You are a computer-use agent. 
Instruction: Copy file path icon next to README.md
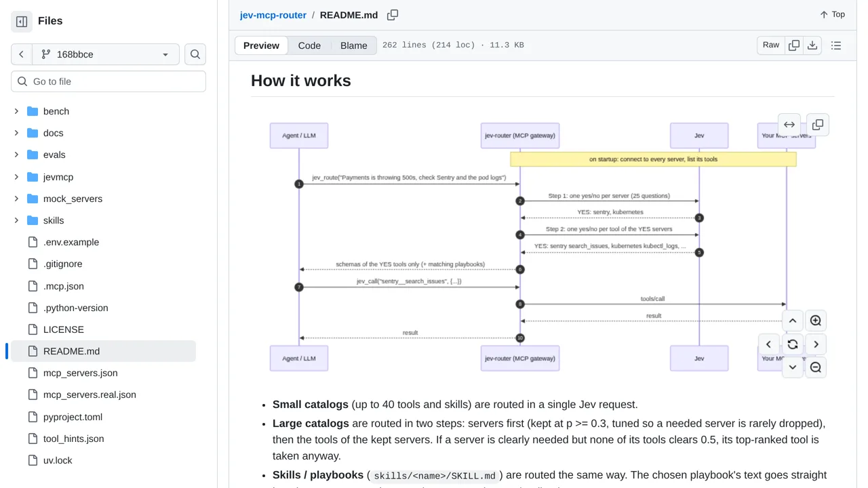coord(393,15)
